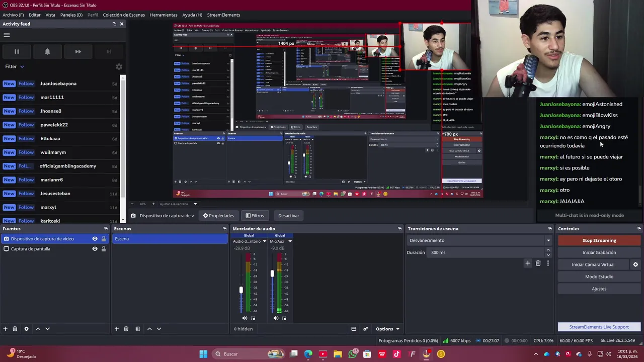Undock the Mezclador de audio panel

[399, 229]
